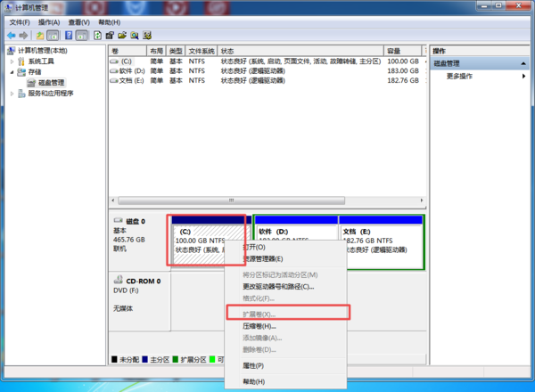Open Help via the blue question mark icon
The height and width of the screenshot is (392, 535).
point(69,35)
